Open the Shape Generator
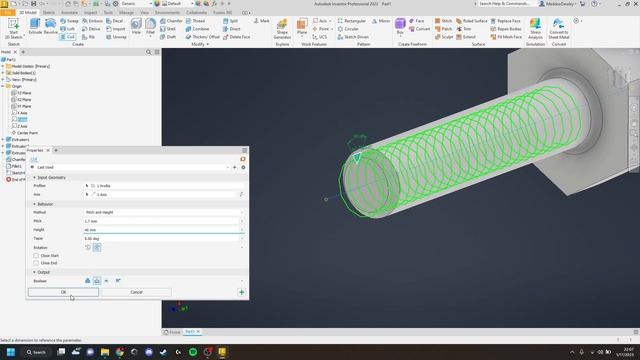640x360 pixels. point(282,29)
